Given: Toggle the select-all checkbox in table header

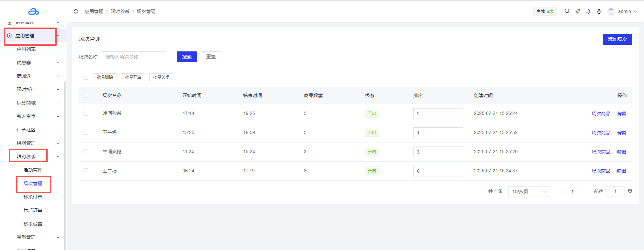Looking at the screenshot, I should pyautogui.click(x=86, y=96).
